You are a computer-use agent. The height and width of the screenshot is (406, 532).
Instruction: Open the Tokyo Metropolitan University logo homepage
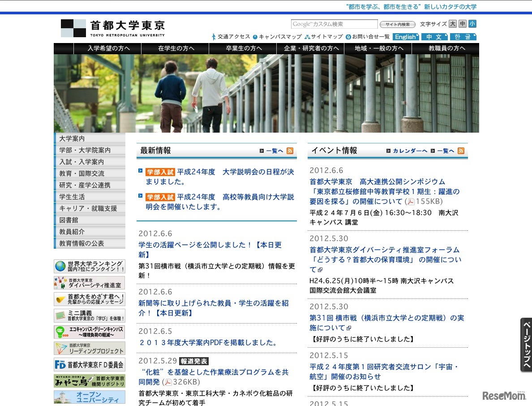point(113,28)
